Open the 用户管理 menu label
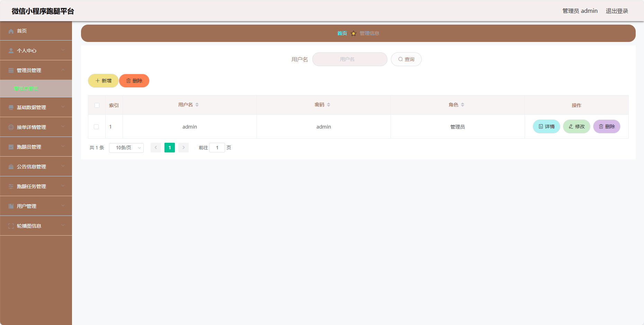Viewport: 644px width, 325px height. pos(27,206)
